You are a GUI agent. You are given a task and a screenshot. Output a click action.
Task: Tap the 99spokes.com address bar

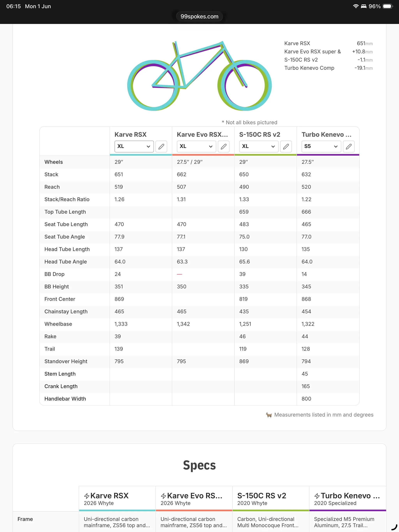coord(199,16)
